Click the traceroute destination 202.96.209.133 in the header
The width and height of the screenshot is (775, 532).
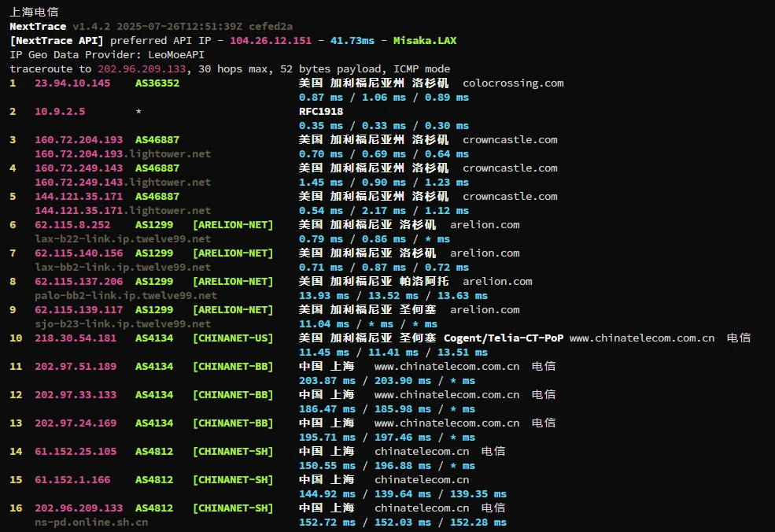click(x=145, y=68)
